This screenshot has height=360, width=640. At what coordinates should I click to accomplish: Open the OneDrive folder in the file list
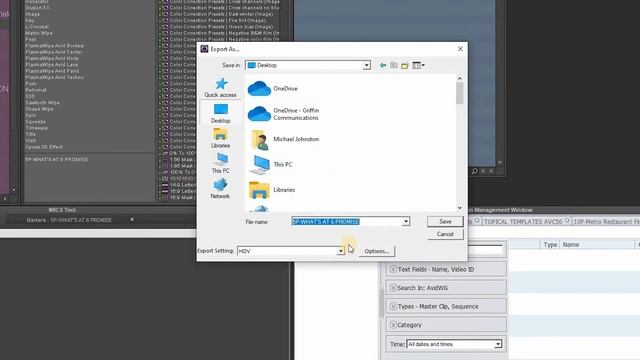(x=273, y=89)
